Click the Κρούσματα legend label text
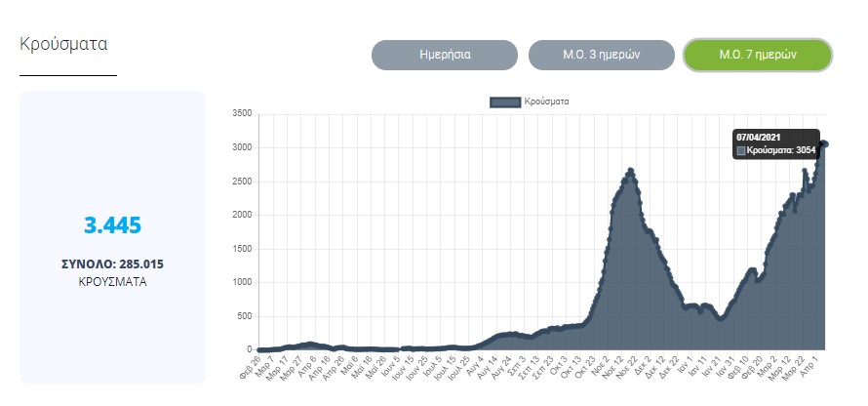 (546, 101)
